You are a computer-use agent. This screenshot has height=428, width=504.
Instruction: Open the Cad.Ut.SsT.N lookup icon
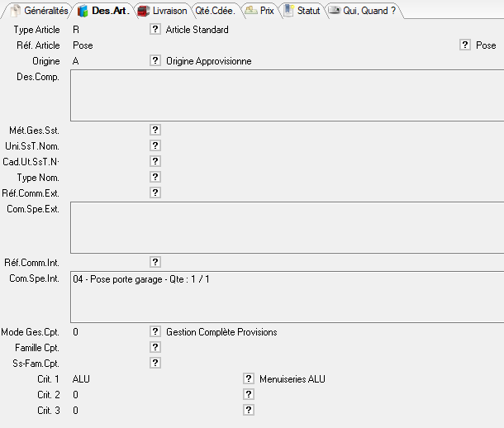[x=155, y=161]
